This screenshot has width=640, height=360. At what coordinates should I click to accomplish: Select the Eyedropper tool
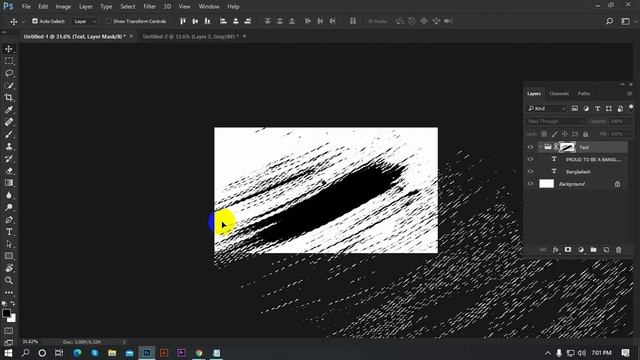tap(9, 110)
